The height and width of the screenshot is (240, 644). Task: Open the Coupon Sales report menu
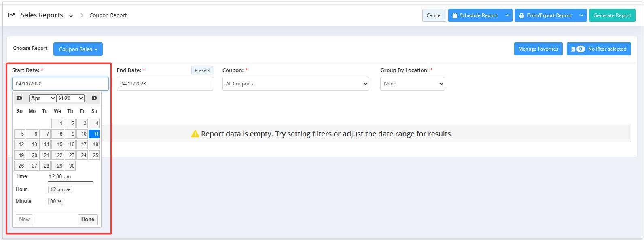click(78, 49)
